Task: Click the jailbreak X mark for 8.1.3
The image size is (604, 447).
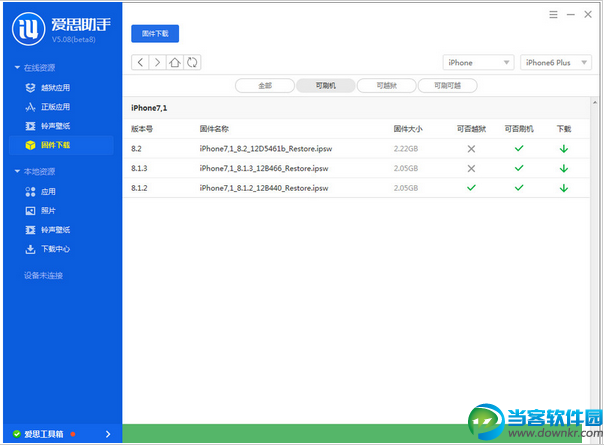Action: [471, 168]
